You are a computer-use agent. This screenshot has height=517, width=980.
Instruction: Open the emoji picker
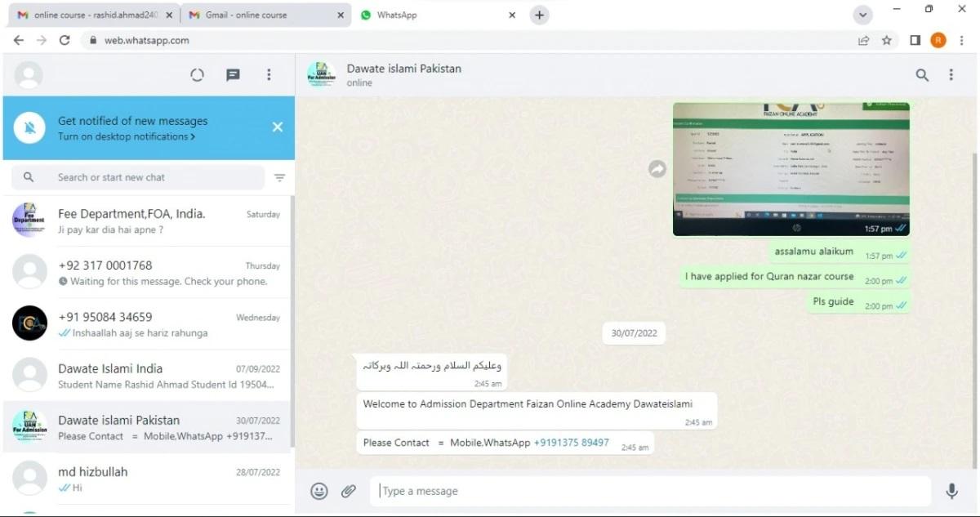pos(319,491)
